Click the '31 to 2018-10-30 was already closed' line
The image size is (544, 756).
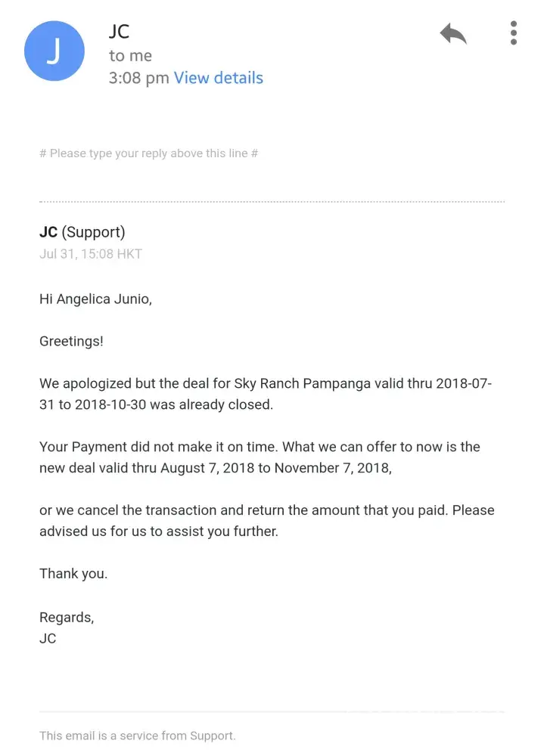(156, 404)
